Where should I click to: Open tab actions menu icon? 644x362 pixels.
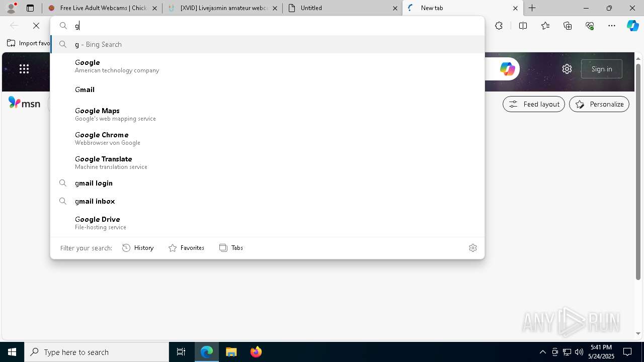pyautogui.click(x=30, y=8)
